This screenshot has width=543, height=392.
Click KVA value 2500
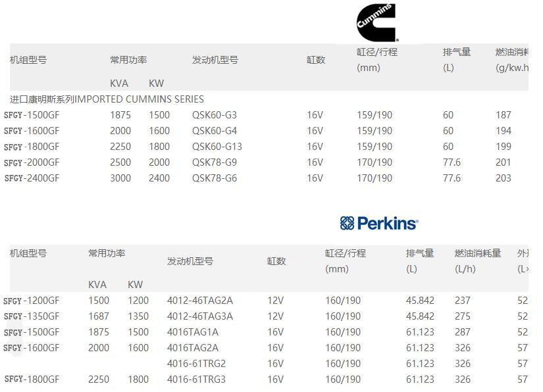click(x=120, y=162)
